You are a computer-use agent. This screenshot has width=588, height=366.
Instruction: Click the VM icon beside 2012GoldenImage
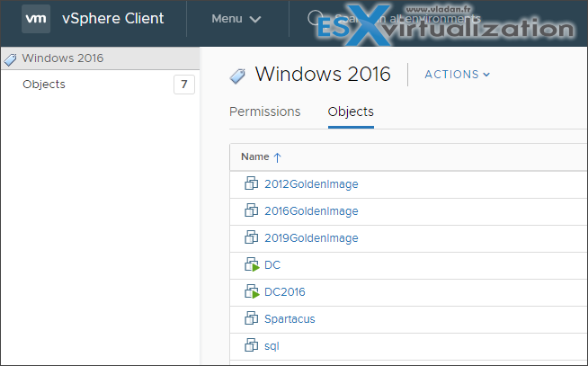click(x=251, y=183)
